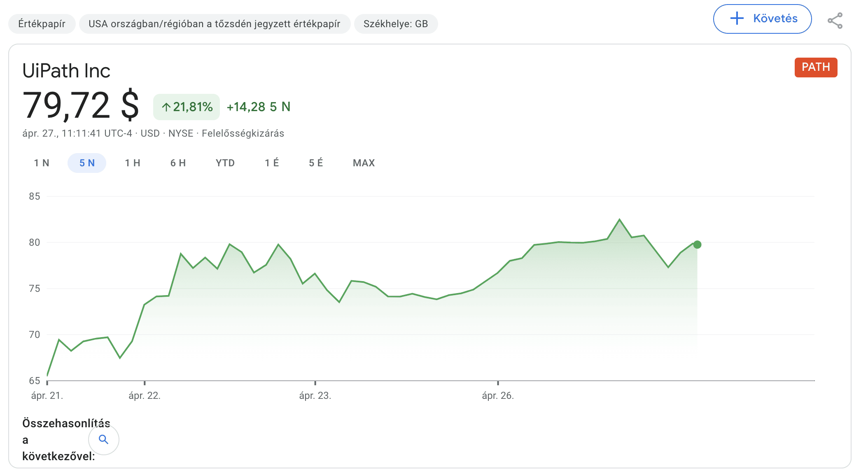868x475 pixels.
Task: Click the red PATH ticker badge
Action: tap(815, 67)
